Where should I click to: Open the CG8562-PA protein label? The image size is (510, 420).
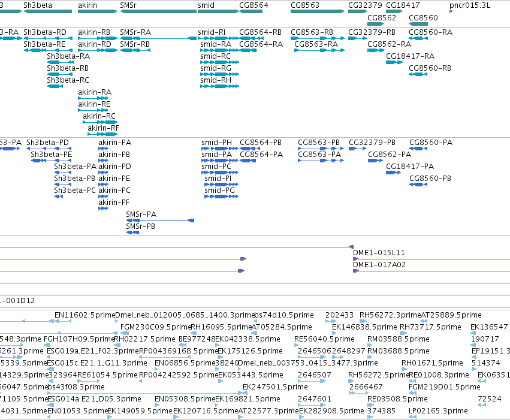click(x=390, y=155)
